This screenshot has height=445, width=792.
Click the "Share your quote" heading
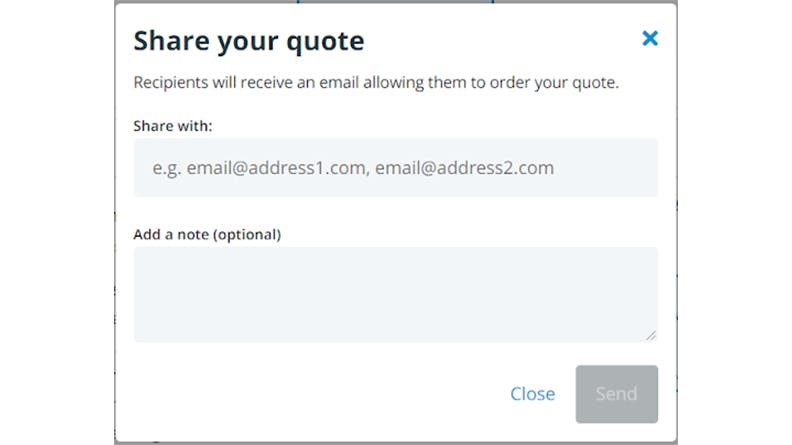tap(249, 41)
